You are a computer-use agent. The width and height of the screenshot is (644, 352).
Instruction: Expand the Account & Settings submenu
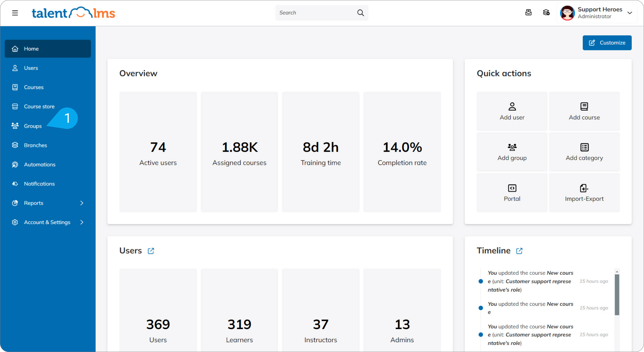pyautogui.click(x=82, y=222)
